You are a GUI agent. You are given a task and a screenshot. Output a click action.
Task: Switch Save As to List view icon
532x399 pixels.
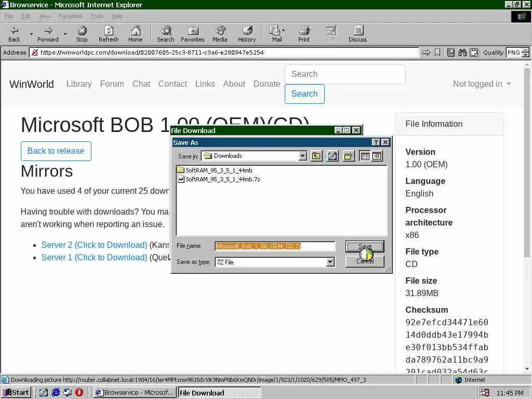click(365, 156)
